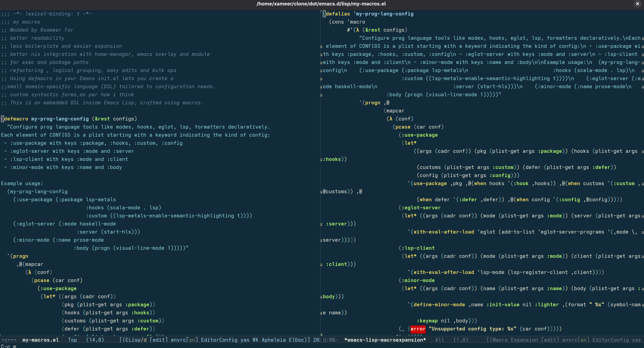Click the *emacs-lisp-macroexpansion* buffer name in mode line
Viewport: 644px width, 348px height.
[x=385, y=340]
